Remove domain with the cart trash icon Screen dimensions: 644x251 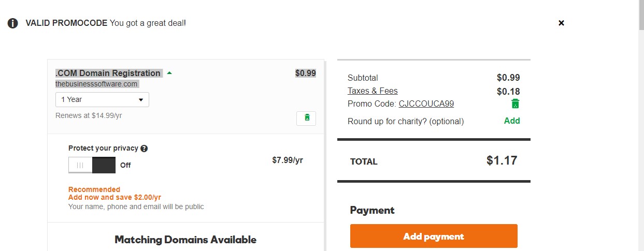[306, 118]
